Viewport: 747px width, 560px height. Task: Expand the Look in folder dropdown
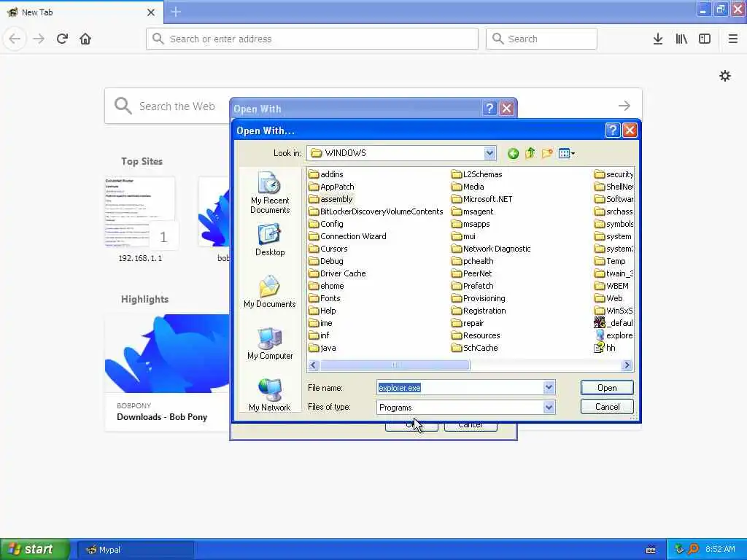(489, 153)
